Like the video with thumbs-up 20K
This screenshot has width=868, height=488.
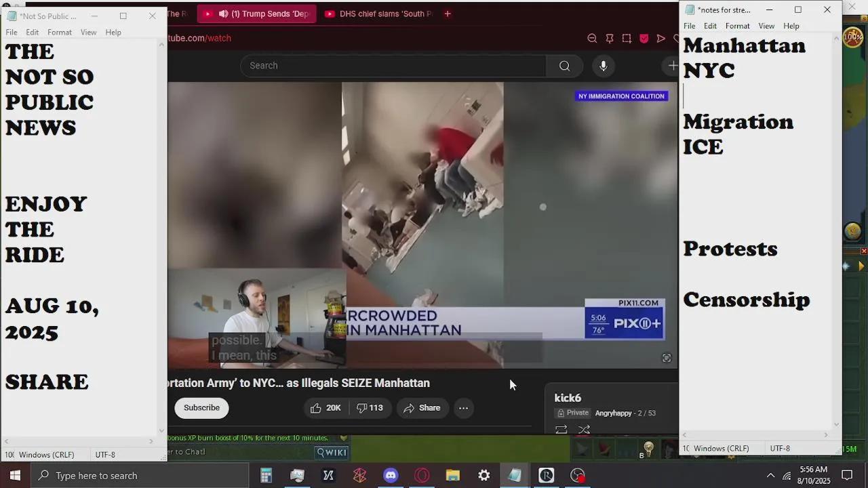pyautogui.click(x=325, y=408)
